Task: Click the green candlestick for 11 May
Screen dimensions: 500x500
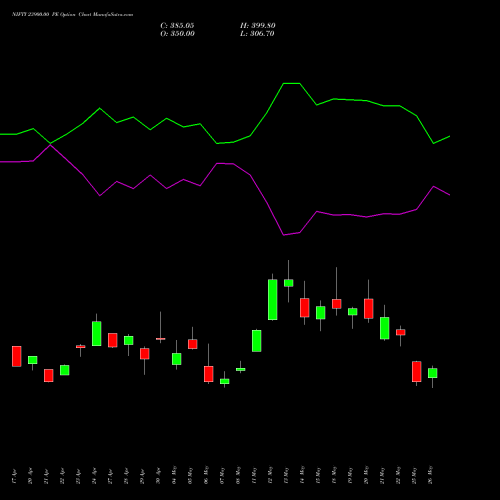Action: click(257, 341)
